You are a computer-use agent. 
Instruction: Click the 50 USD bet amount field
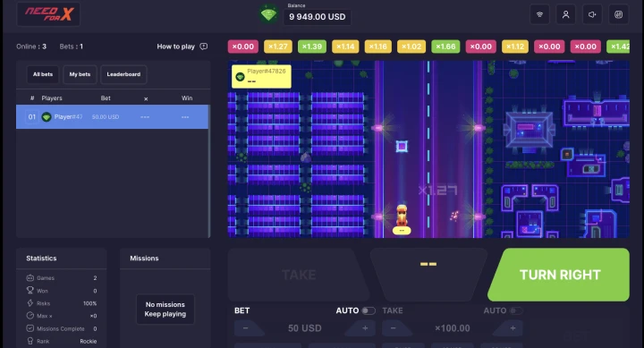click(x=305, y=328)
